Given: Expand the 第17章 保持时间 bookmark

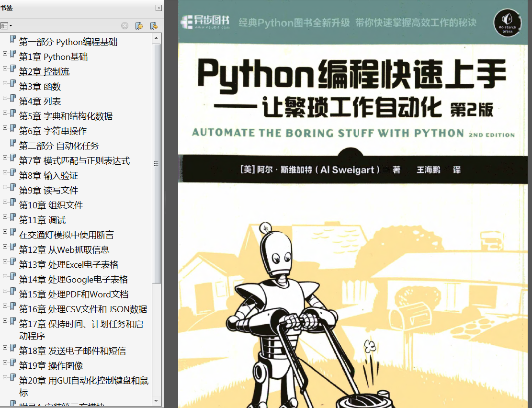Looking at the screenshot, I should (x=5, y=321).
